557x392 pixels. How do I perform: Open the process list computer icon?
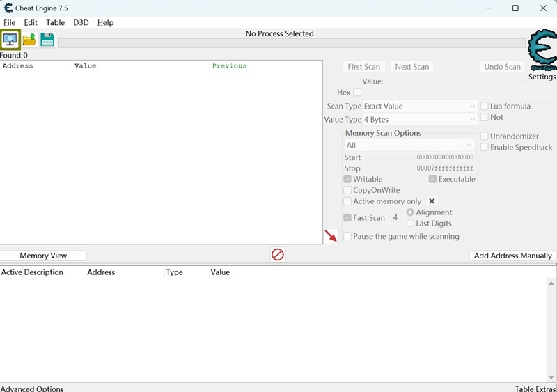[10, 40]
